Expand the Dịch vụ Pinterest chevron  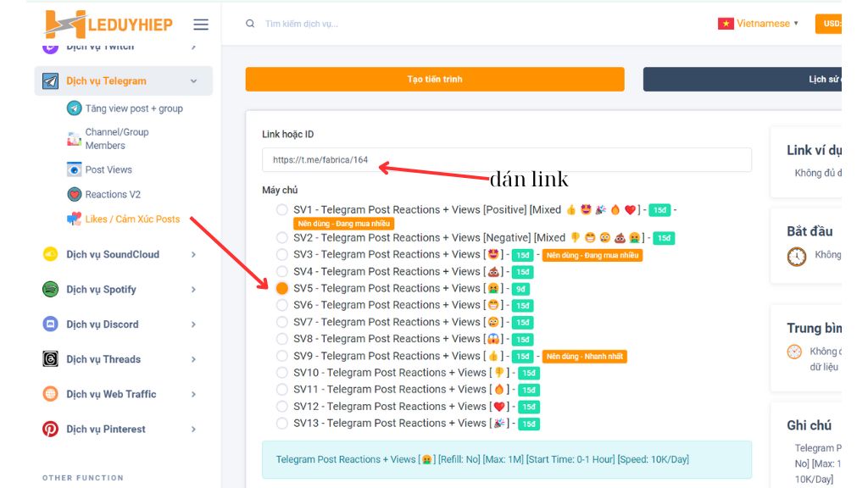click(x=194, y=429)
